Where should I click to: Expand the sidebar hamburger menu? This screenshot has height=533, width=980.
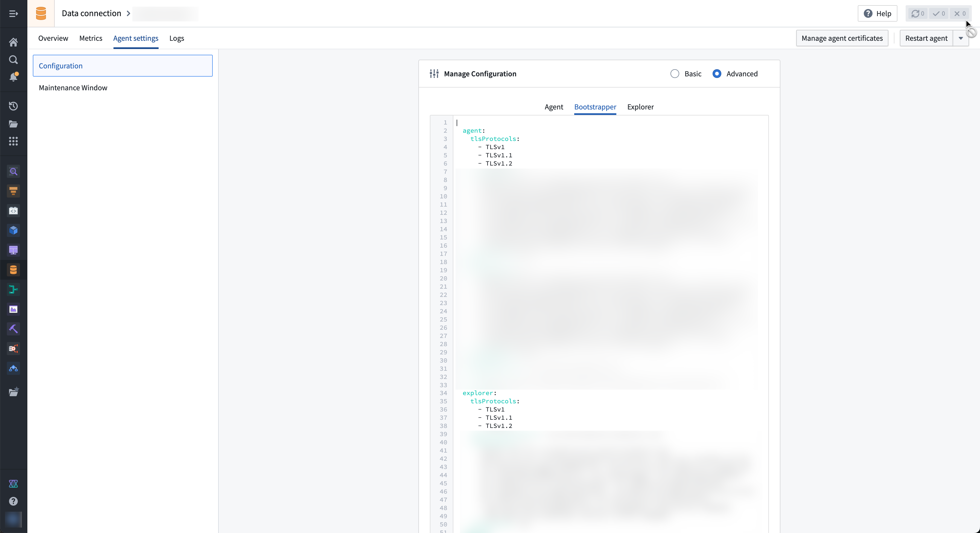[x=13, y=14]
